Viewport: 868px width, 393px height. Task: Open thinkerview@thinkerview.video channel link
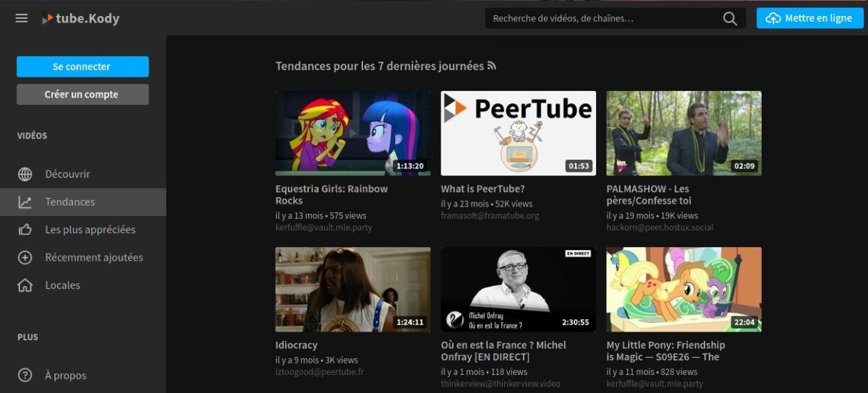click(x=501, y=384)
